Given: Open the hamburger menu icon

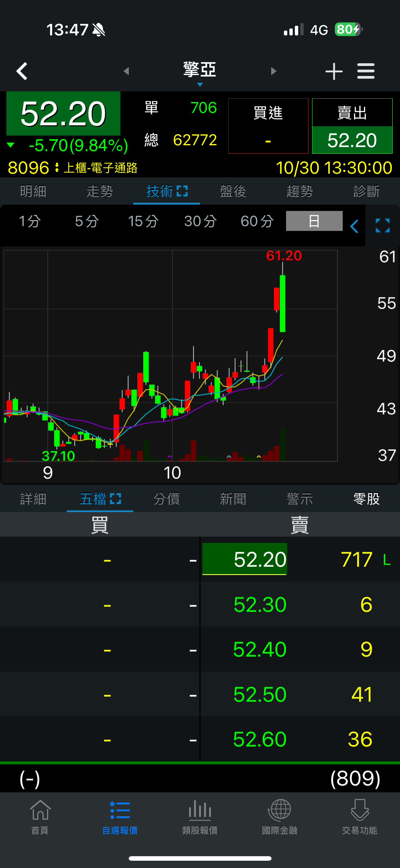Looking at the screenshot, I should click(x=366, y=71).
